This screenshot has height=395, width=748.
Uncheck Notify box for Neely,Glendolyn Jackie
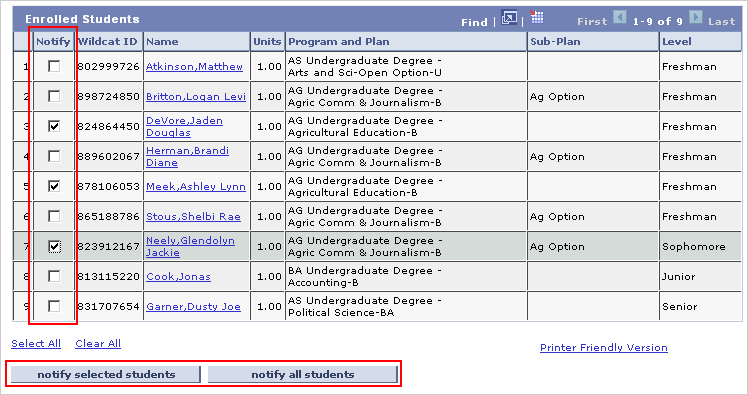click(54, 246)
